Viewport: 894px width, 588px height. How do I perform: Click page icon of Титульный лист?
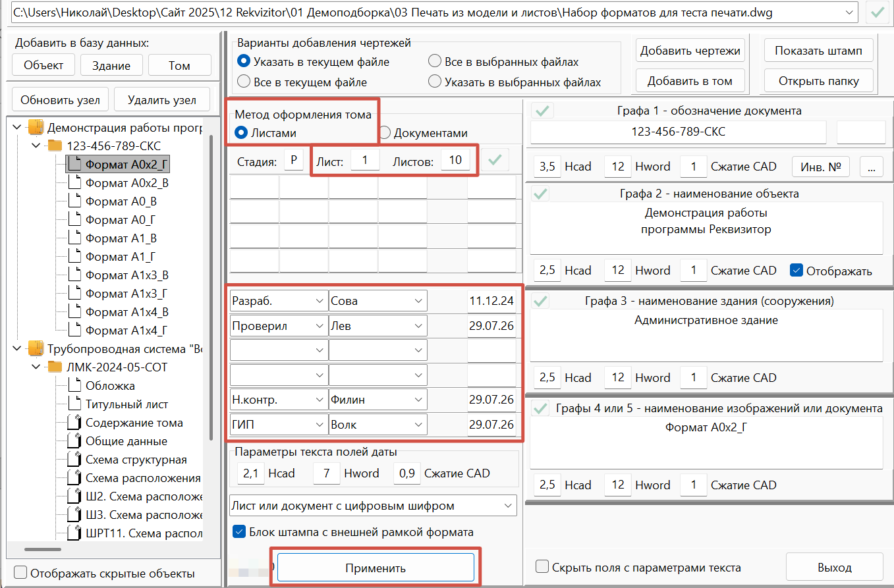point(74,404)
